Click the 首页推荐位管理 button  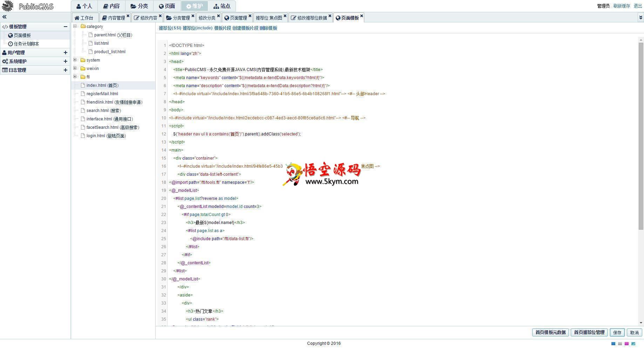coord(589,333)
